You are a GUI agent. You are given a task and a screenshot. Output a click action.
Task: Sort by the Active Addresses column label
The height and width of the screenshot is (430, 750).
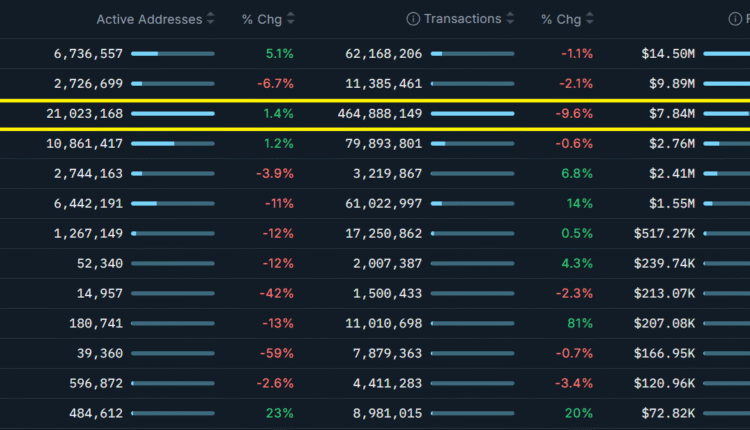point(148,19)
